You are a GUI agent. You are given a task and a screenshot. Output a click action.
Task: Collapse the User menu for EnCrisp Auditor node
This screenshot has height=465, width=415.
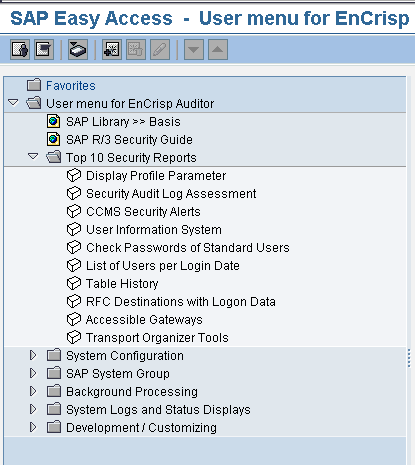point(13,103)
